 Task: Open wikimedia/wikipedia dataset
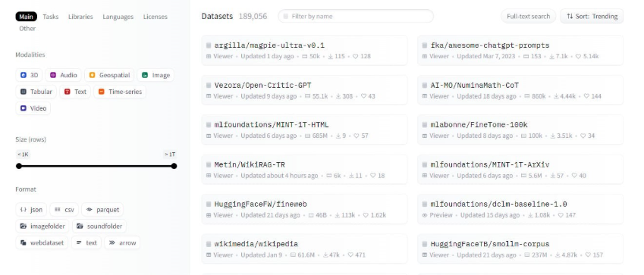click(304, 248)
